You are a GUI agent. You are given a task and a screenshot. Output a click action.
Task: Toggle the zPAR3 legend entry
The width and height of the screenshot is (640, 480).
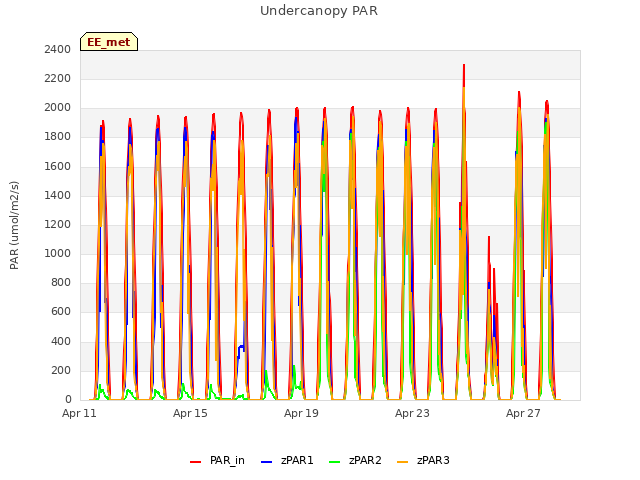423,460
